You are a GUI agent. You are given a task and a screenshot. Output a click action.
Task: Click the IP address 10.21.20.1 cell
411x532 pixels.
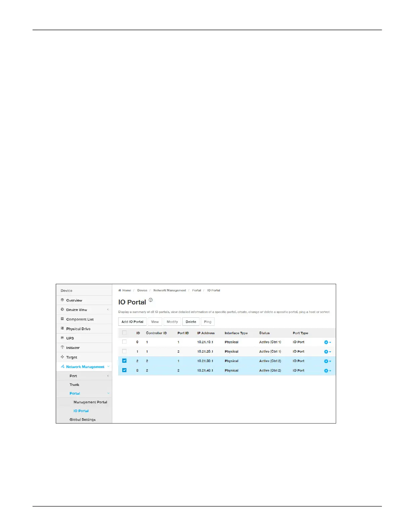click(x=205, y=351)
